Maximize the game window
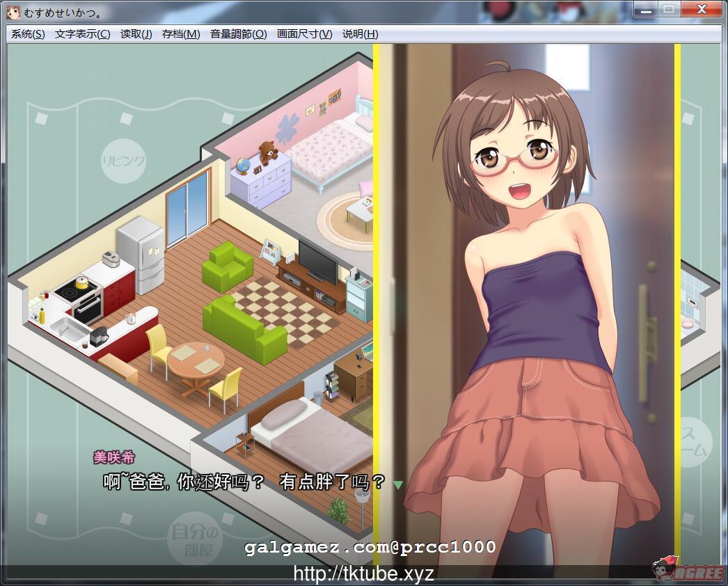This screenshot has width=728, height=586. 668,10
